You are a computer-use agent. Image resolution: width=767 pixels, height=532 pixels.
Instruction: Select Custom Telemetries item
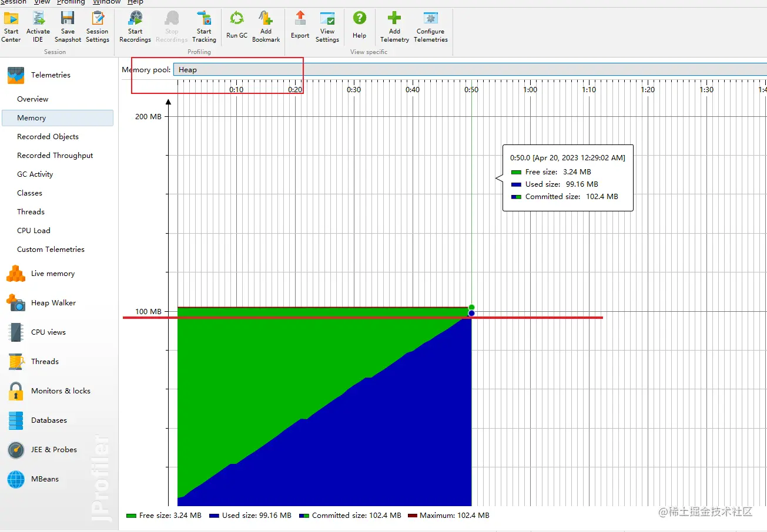[x=51, y=250]
